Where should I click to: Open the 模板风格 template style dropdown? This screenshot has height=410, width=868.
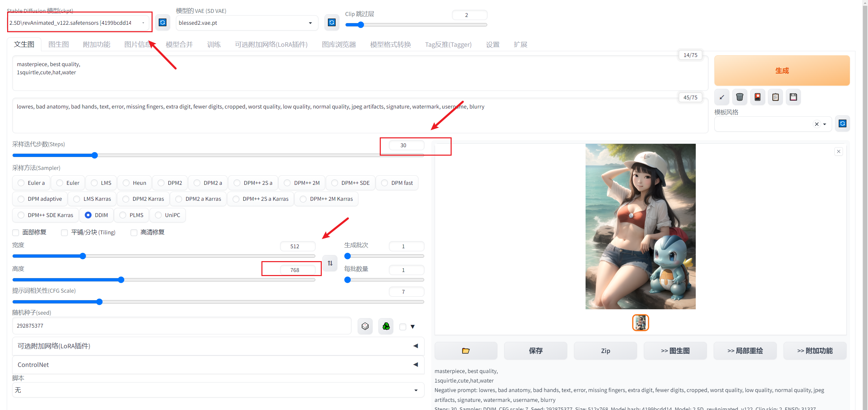coord(773,124)
